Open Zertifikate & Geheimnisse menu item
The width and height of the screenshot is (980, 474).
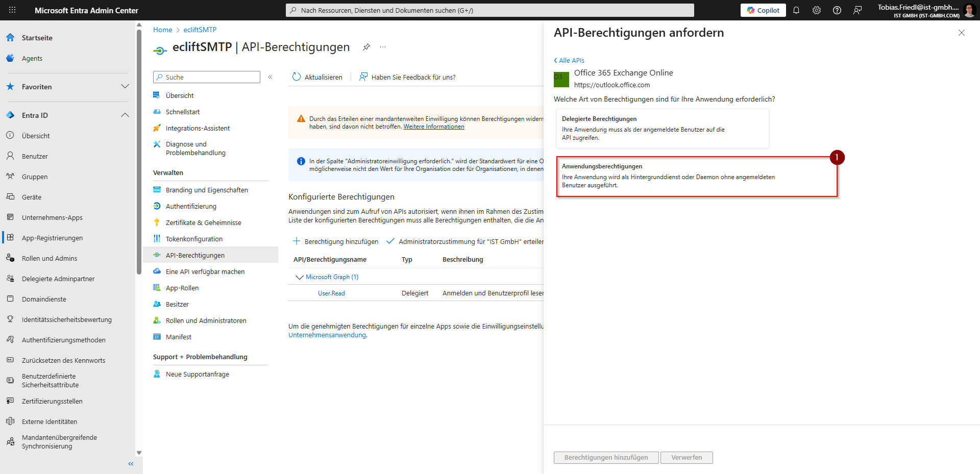(203, 222)
